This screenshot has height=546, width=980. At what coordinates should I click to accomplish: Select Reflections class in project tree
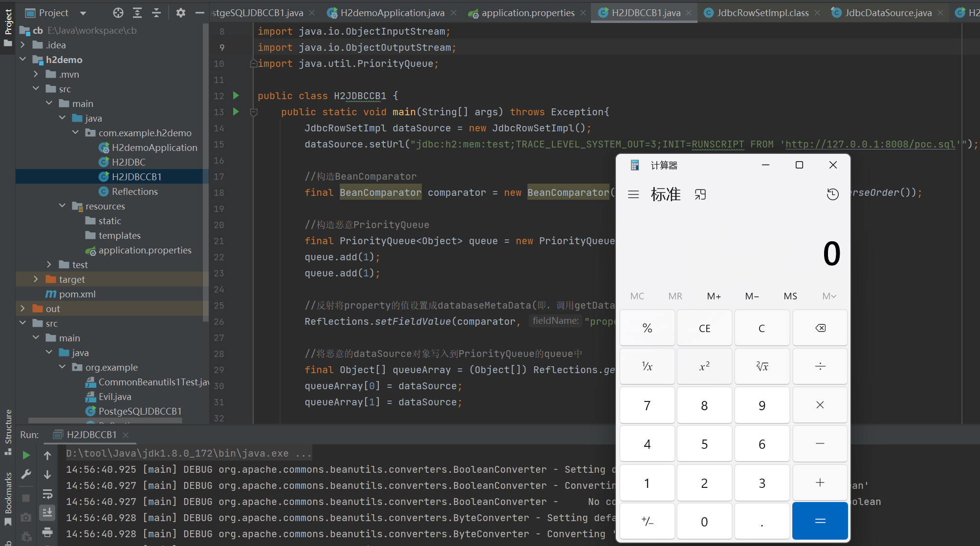tap(134, 191)
